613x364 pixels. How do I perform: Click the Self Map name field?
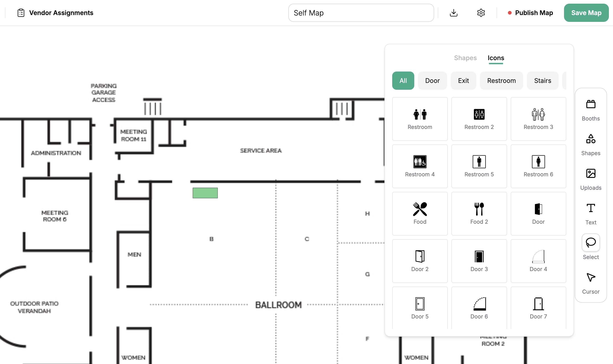click(x=361, y=13)
